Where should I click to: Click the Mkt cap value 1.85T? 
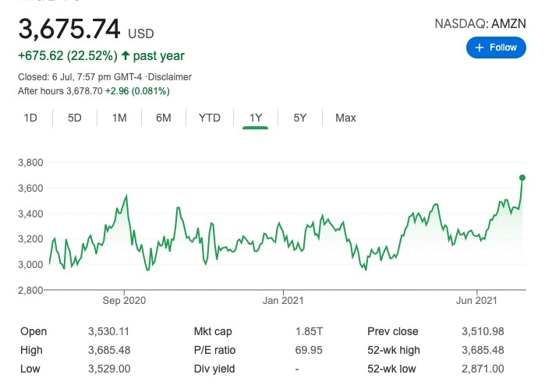309,331
